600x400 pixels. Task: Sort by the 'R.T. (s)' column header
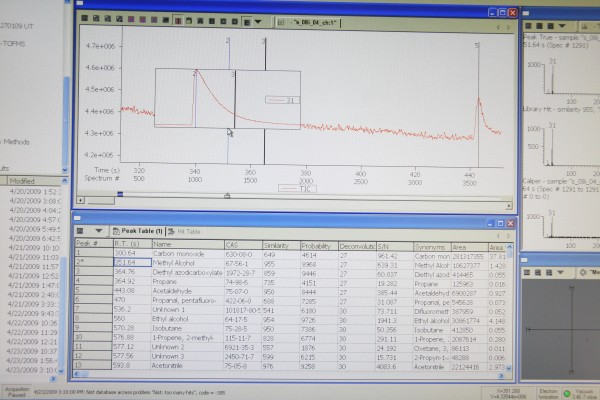132,243
